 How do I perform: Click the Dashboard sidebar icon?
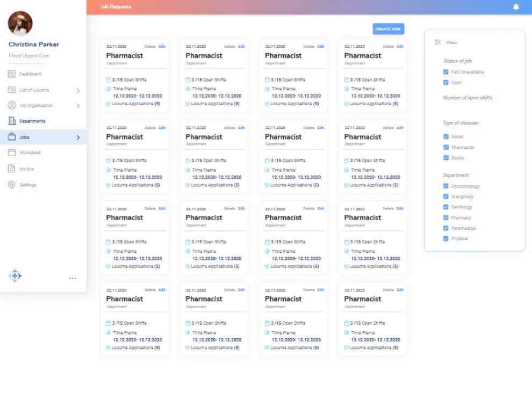coord(11,74)
